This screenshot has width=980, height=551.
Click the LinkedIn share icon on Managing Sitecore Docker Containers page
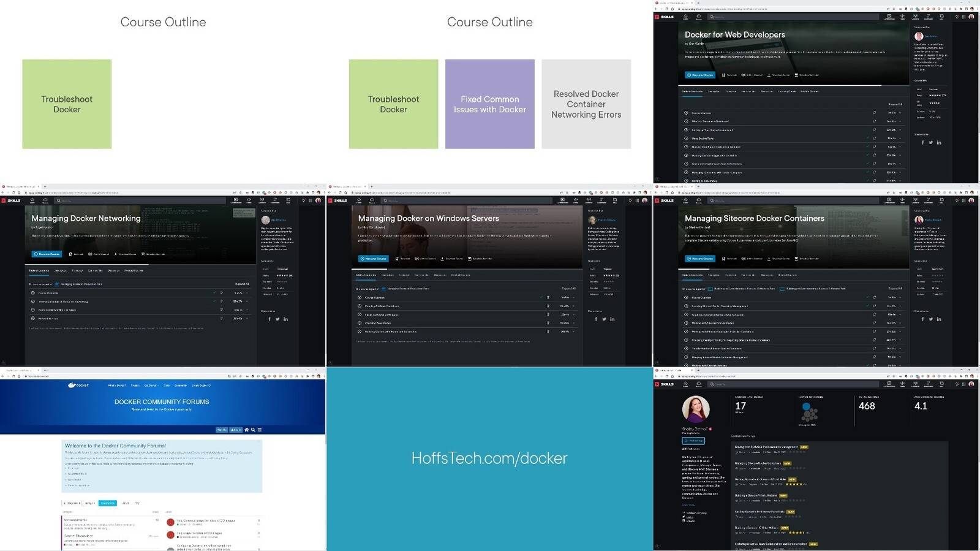point(939,319)
